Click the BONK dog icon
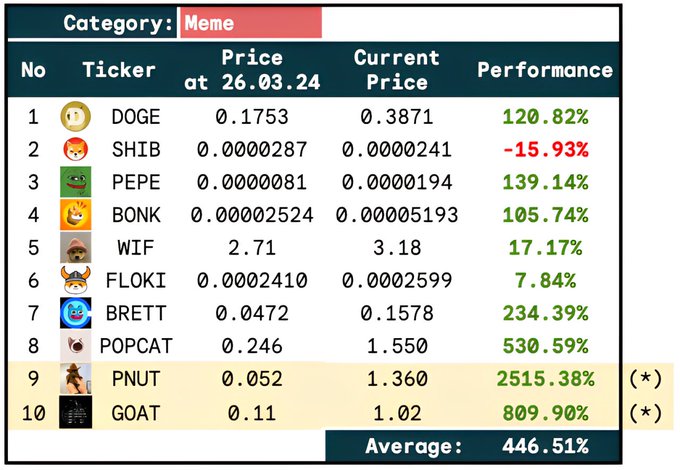680x470 pixels. [75, 215]
